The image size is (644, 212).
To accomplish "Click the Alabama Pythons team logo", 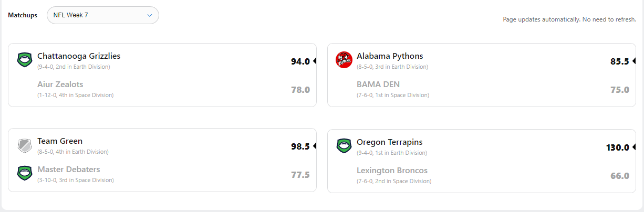I will [344, 60].
